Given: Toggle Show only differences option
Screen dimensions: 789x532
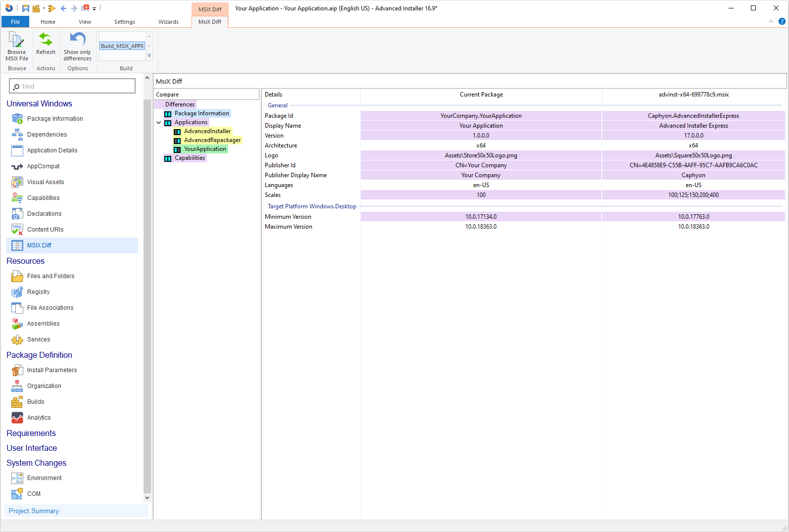Looking at the screenshot, I should 78,47.
